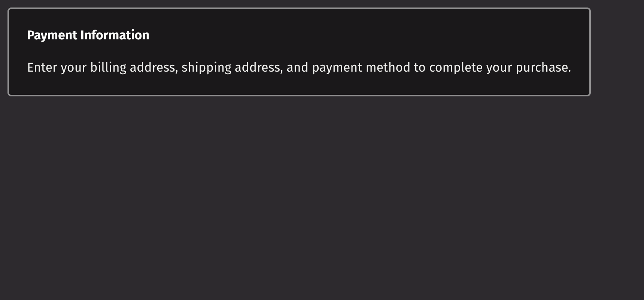Click the word "to" before "complete"

click(419, 67)
